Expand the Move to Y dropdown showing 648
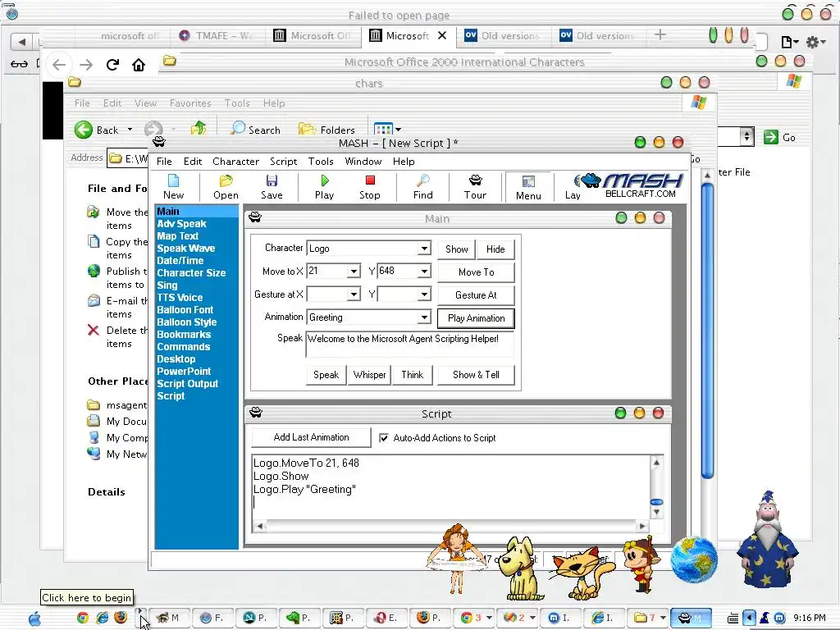840x630 pixels. pyautogui.click(x=424, y=272)
